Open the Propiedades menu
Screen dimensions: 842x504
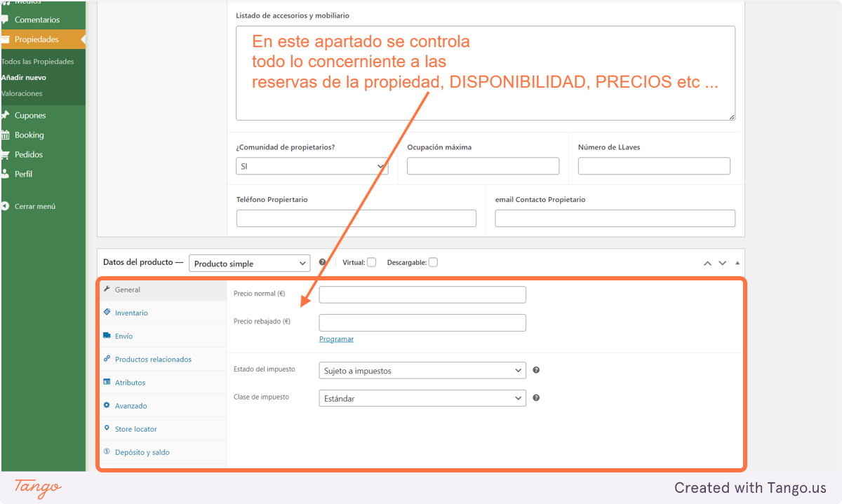(42, 39)
